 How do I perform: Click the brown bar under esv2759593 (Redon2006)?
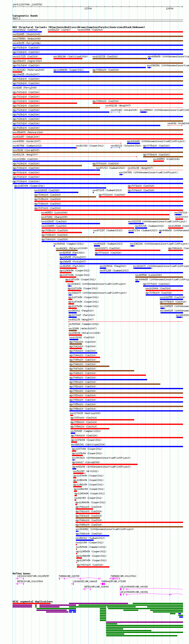(98, 41)
